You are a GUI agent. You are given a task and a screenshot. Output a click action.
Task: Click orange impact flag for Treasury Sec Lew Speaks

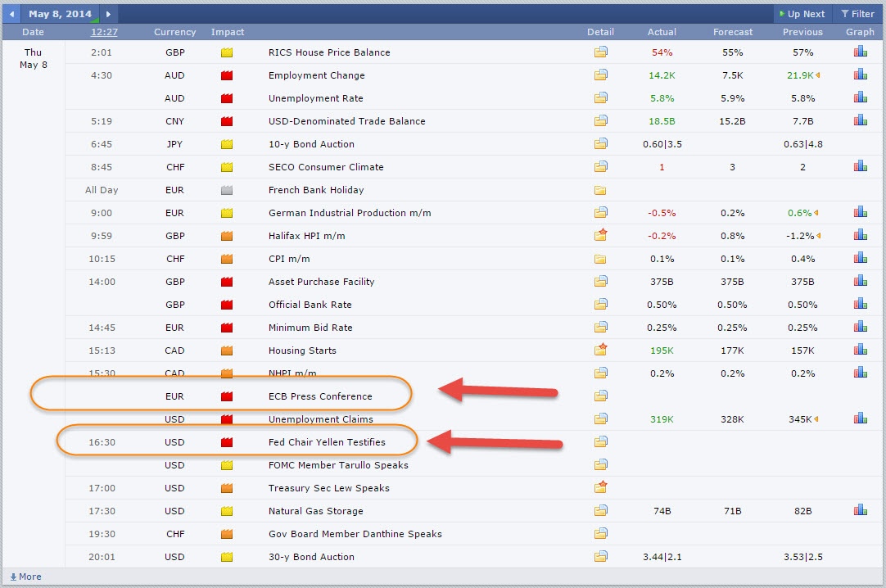(227, 488)
